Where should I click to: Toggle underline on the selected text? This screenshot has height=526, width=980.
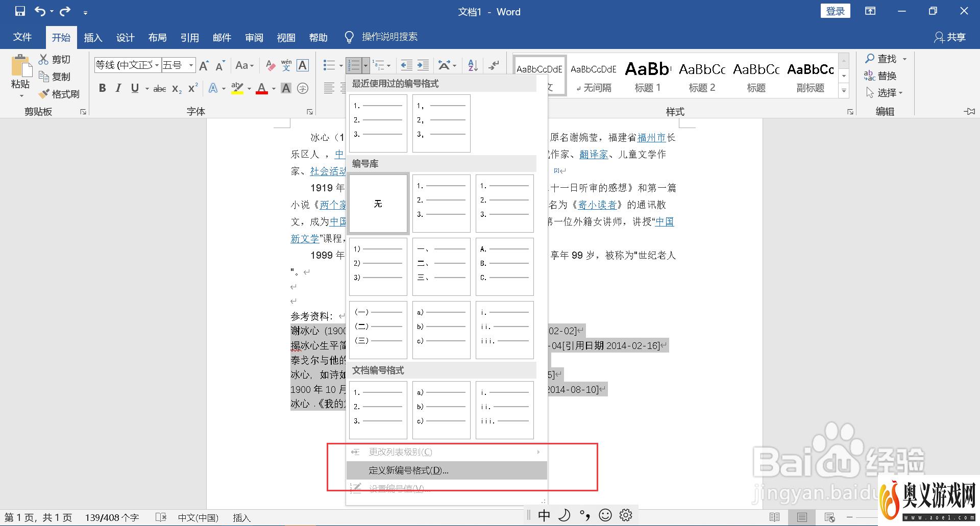point(135,88)
